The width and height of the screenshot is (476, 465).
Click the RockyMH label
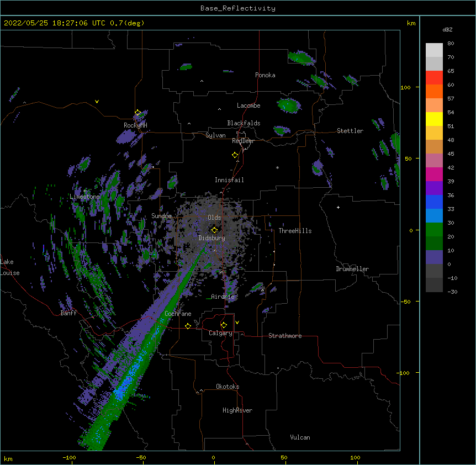pos(135,125)
